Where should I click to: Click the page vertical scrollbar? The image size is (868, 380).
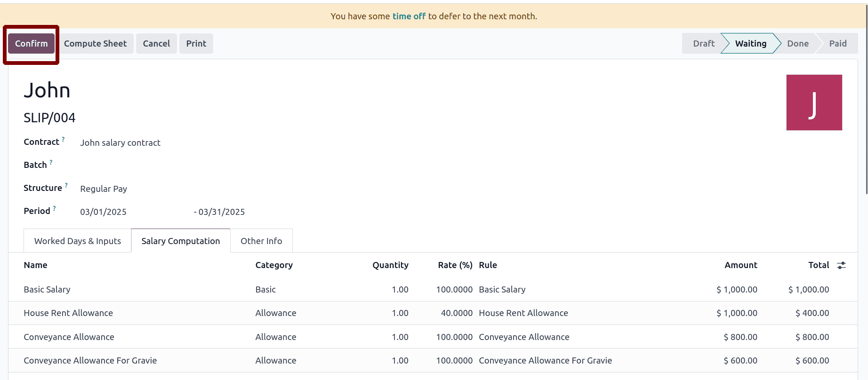pyautogui.click(x=867, y=99)
